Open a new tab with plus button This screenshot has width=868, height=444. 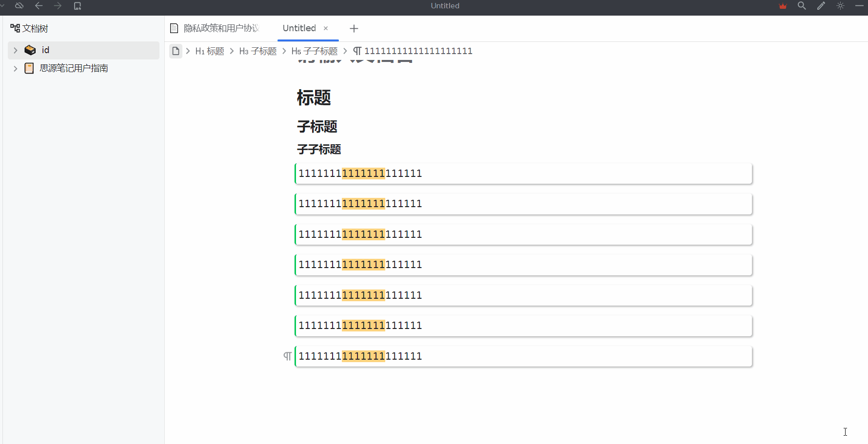tap(354, 29)
